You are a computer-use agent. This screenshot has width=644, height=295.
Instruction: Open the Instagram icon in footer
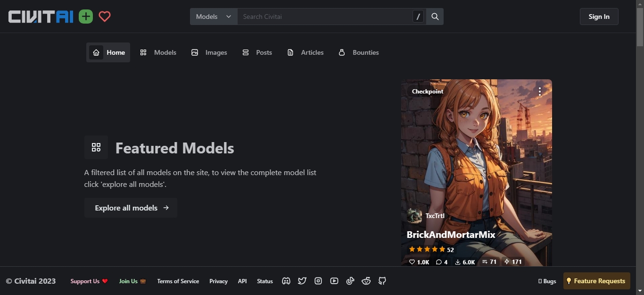[x=318, y=281]
